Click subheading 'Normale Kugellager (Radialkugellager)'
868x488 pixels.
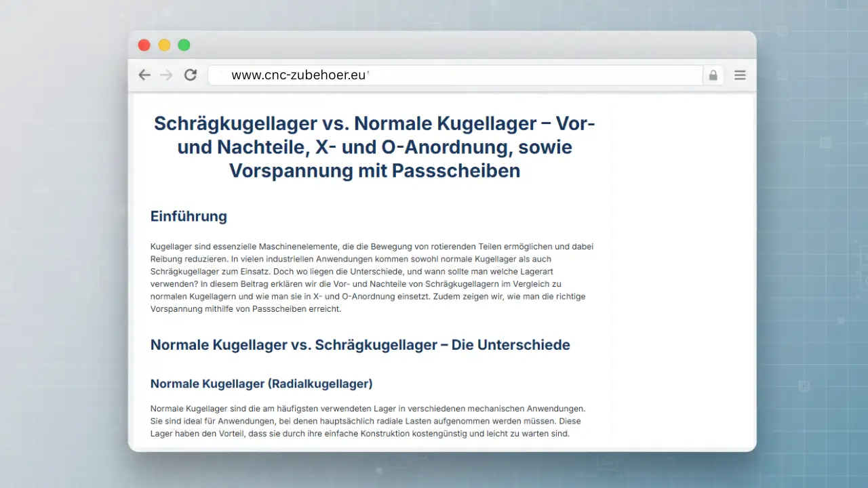pos(262,384)
